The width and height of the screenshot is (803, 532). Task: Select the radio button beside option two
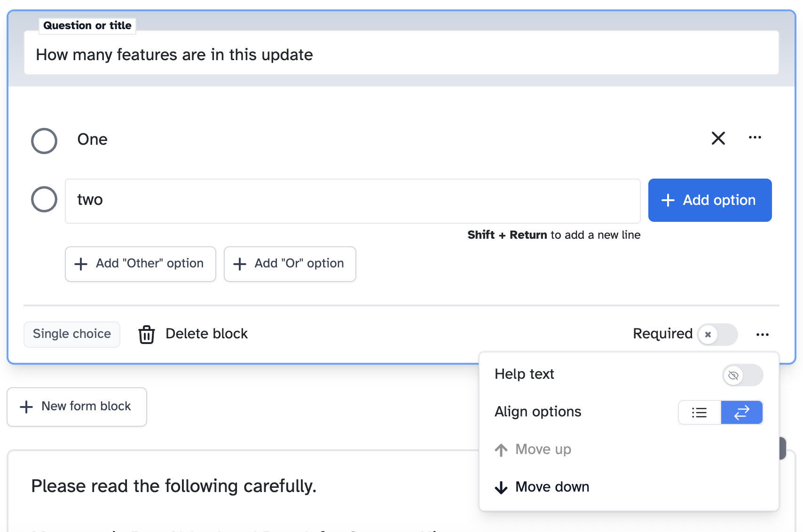43,199
